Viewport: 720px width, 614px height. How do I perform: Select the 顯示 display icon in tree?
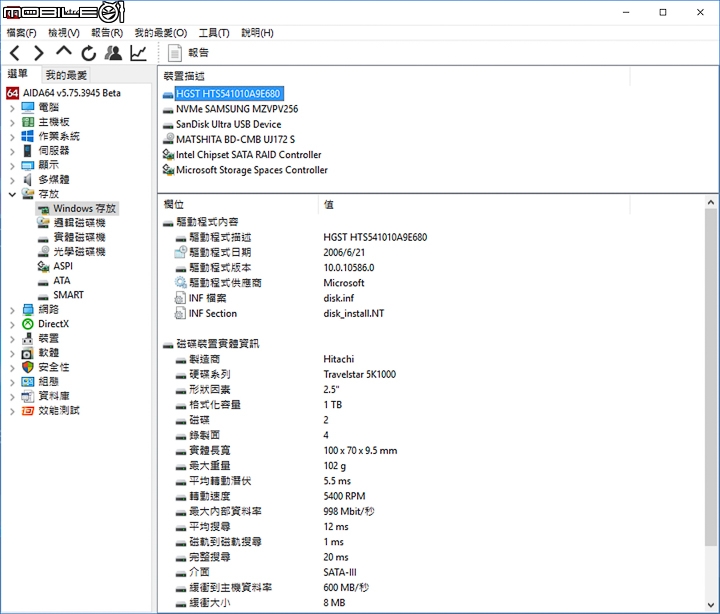(x=28, y=165)
